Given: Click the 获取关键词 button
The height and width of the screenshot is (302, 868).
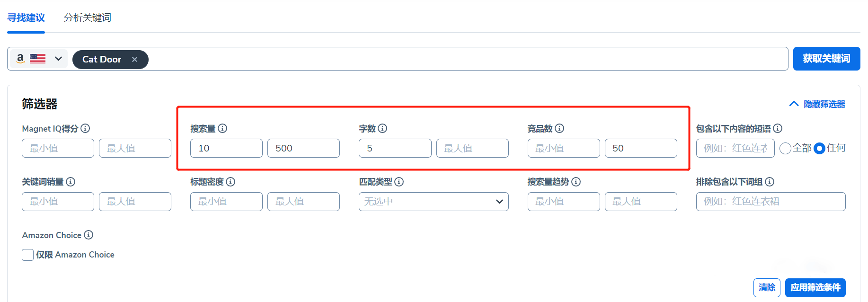Looking at the screenshot, I should (826, 58).
